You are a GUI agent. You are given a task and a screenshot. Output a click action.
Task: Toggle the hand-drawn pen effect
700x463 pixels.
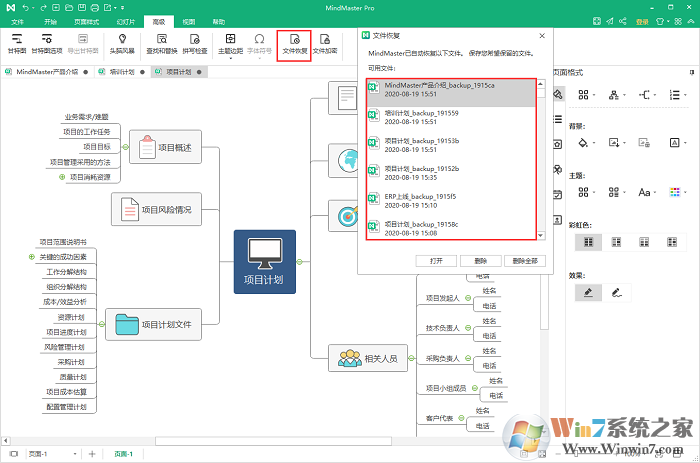617,292
